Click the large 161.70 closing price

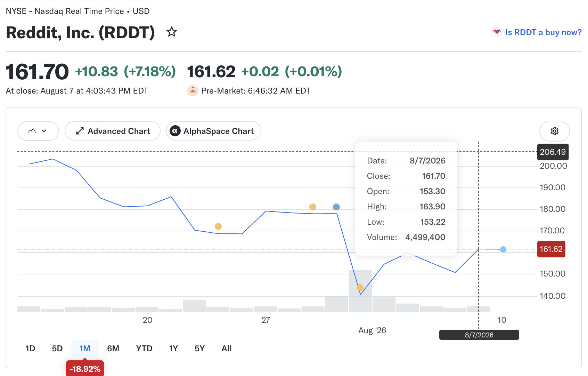click(38, 72)
